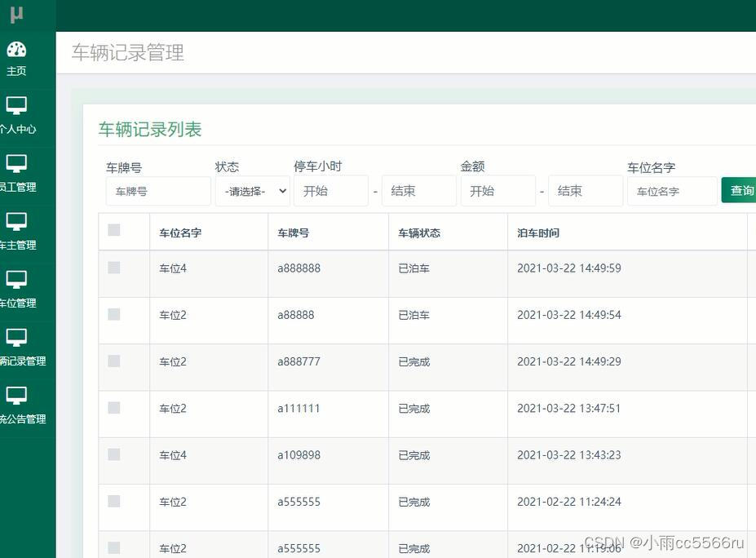Switch to the 车辆记录管理 page heading
The height and width of the screenshot is (558, 756).
[x=127, y=53]
